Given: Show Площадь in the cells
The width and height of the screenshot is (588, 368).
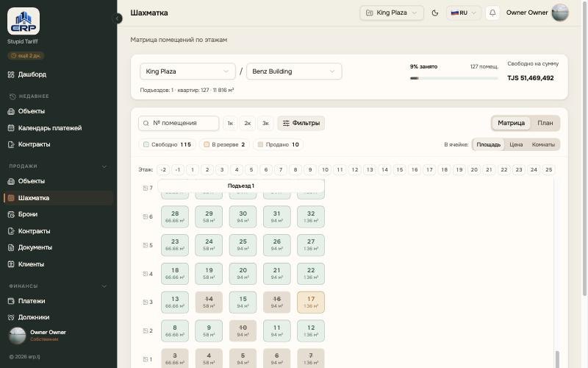Looking at the screenshot, I should 488,144.
